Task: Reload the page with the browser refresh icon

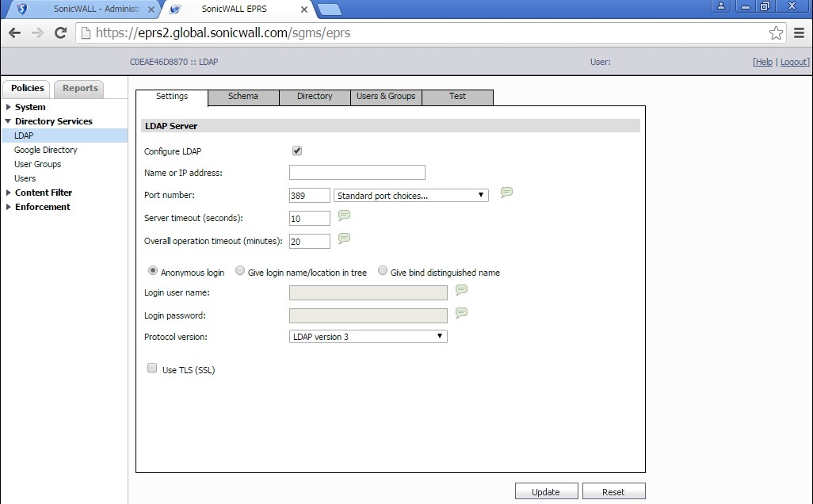Action: (x=60, y=33)
